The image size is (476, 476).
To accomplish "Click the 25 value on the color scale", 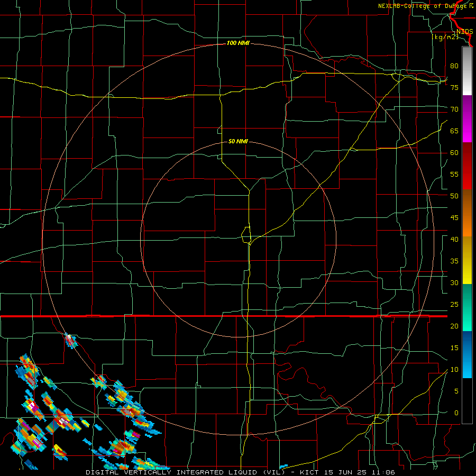I will point(454,305).
